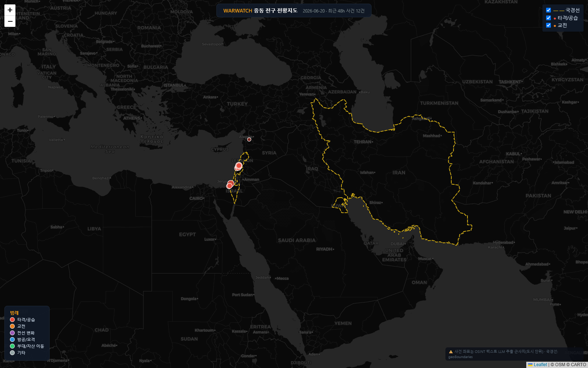Click the TURKMENISTAN country label

(x=439, y=103)
